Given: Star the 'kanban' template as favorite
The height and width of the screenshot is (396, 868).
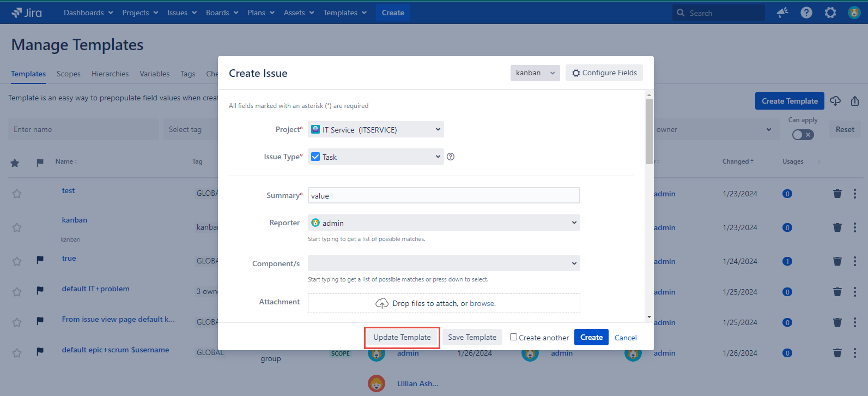Looking at the screenshot, I should click(x=17, y=227).
